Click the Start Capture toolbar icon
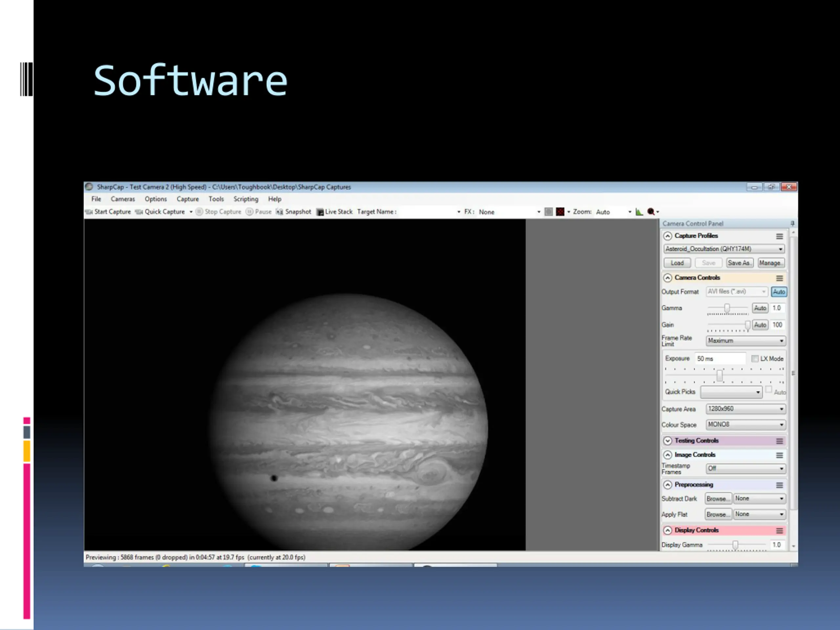 click(x=89, y=212)
